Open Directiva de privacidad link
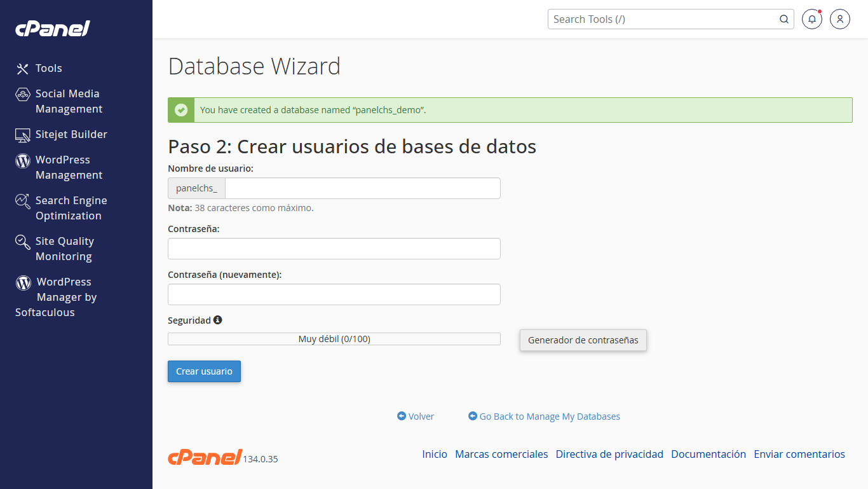This screenshot has height=489, width=868. (609, 454)
